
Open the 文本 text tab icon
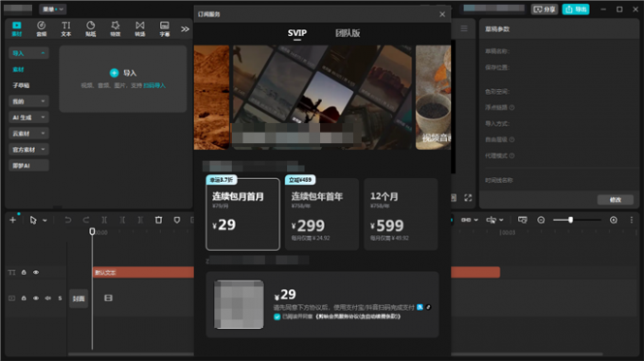[x=66, y=28]
